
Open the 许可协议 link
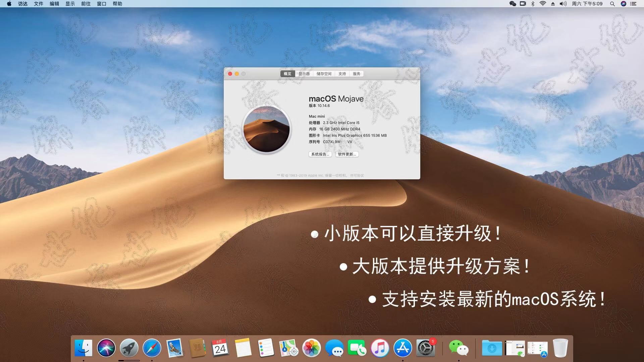click(x=357, y=175)
